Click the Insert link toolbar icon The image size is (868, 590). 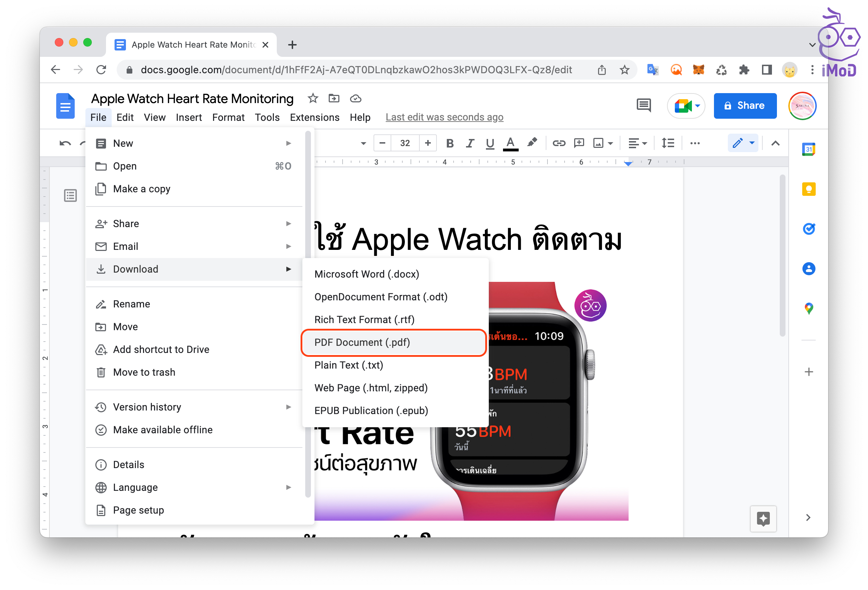(559, 143)
